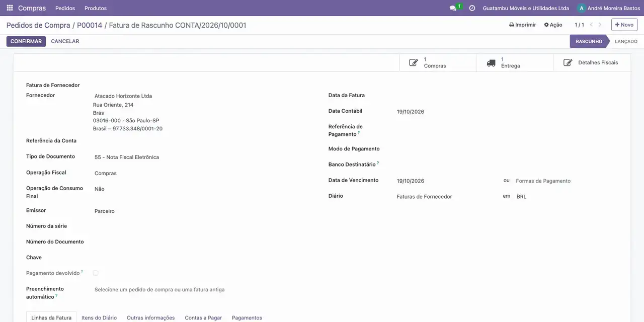The width and height of the screenshot is (644, 322).
Task: Cancel the invoice with Cancelar
Action: 65,41
